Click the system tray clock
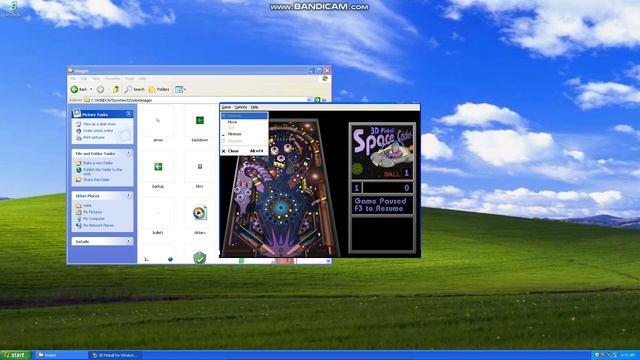The image size is (640, 360). (627, 355)
